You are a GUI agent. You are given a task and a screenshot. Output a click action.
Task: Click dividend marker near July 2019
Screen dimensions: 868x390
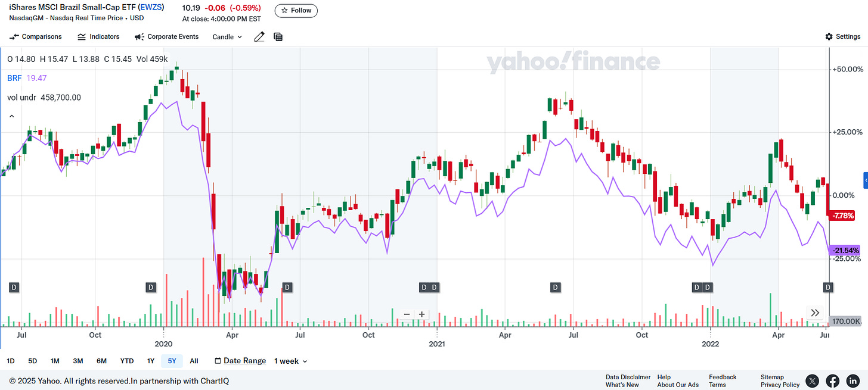14,288
